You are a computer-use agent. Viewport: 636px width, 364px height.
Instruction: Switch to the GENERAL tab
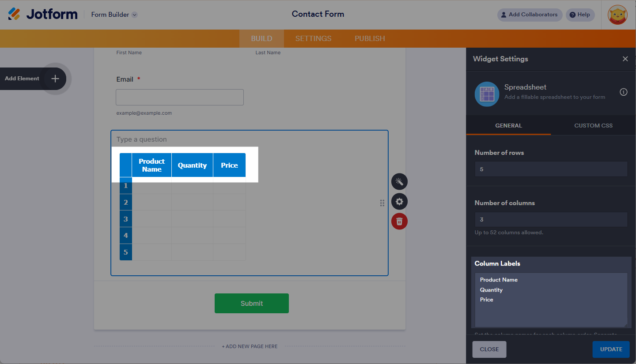(x=508, y=126)
